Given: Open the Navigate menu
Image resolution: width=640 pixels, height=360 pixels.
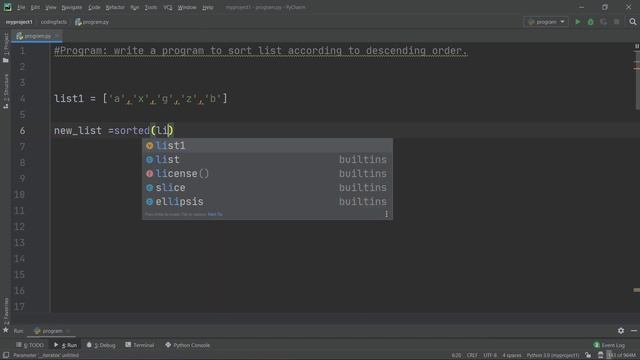Looking at the screenshot, I should pos(72,7).
